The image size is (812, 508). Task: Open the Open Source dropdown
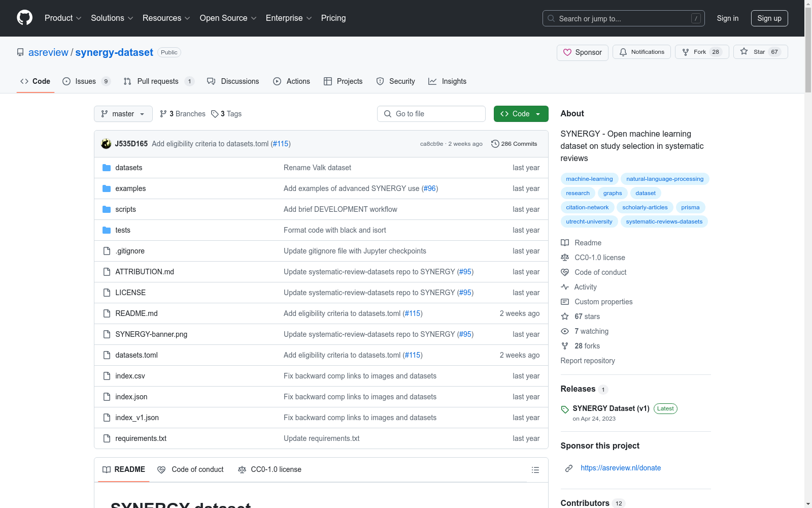[228, 18]
